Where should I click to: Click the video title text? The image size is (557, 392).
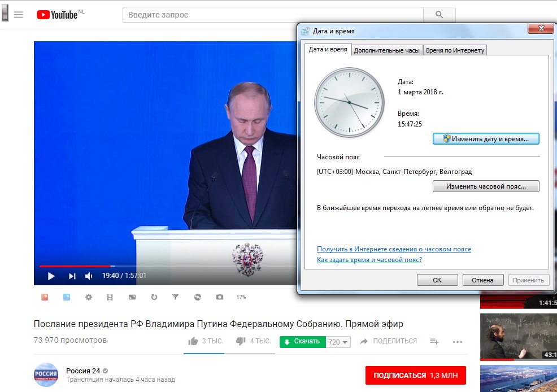point(219,324)
